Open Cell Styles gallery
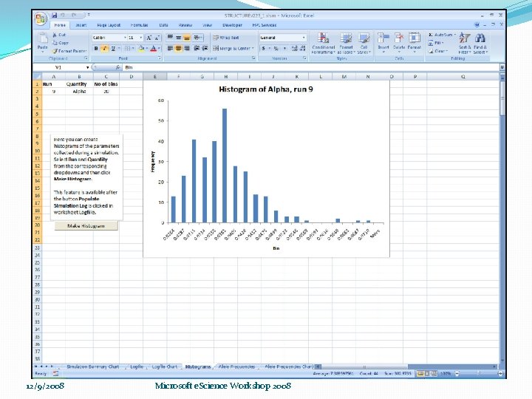532x399 pixels. pyautogui.click(x=364, y=43)
